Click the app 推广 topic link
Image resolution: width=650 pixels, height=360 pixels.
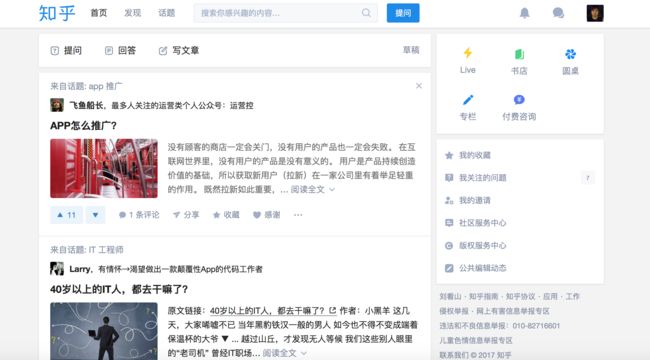(105, 86)
